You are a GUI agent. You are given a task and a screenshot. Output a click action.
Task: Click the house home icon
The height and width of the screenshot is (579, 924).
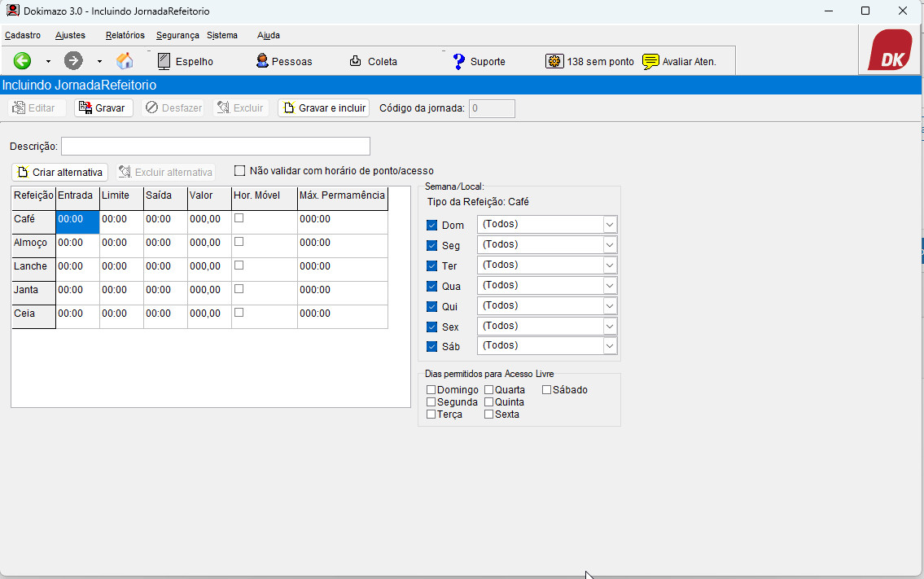pyautogui.click(x=125, y=61)
